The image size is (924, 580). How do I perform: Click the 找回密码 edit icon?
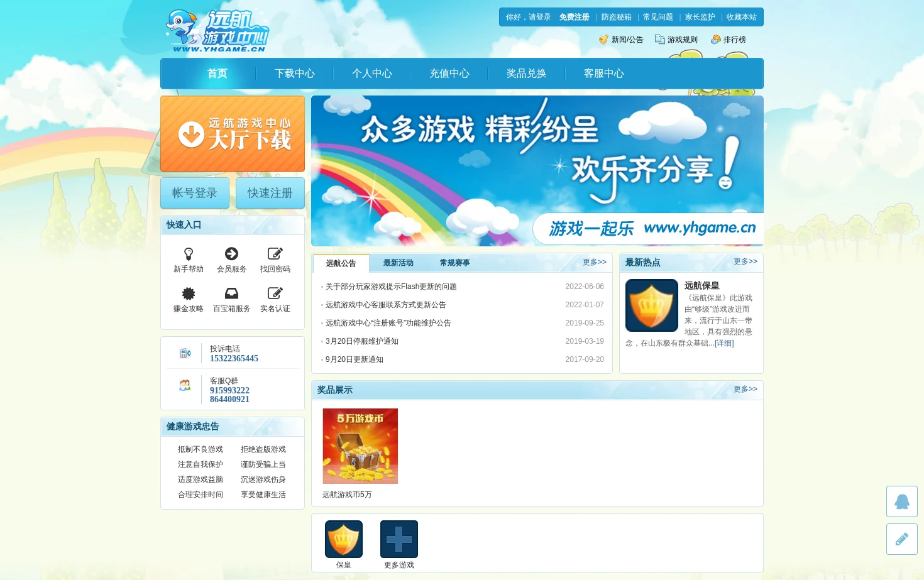(275, 254)
